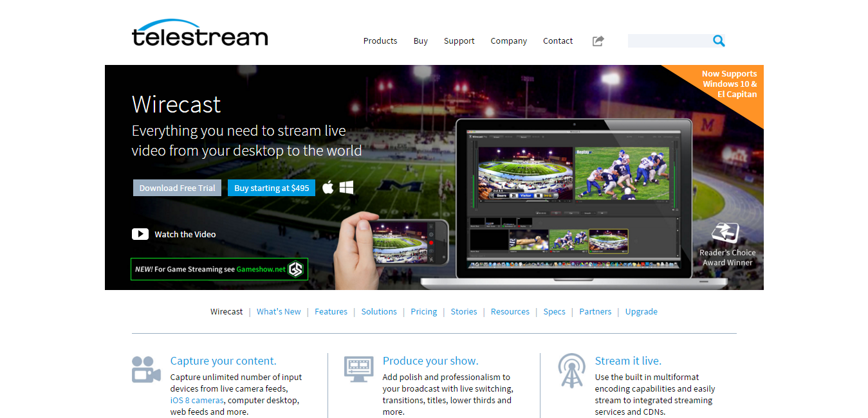Click the YouTube play icon

point(140,234)
